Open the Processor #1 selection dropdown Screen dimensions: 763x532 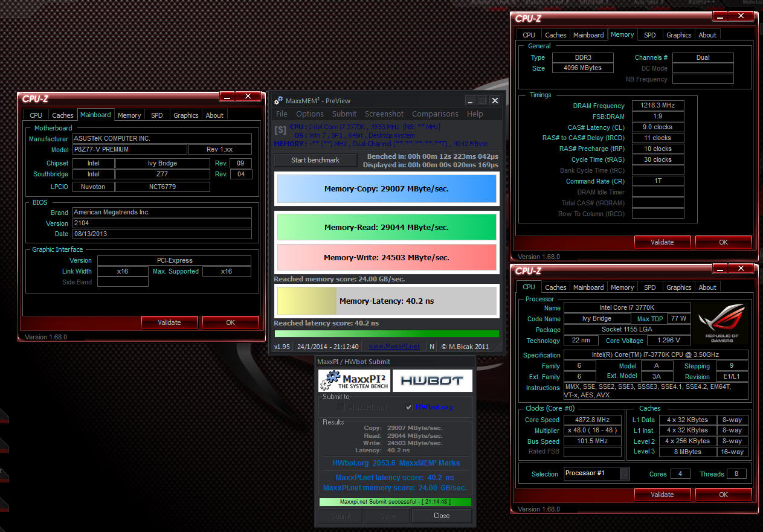[x=625, y=473]
